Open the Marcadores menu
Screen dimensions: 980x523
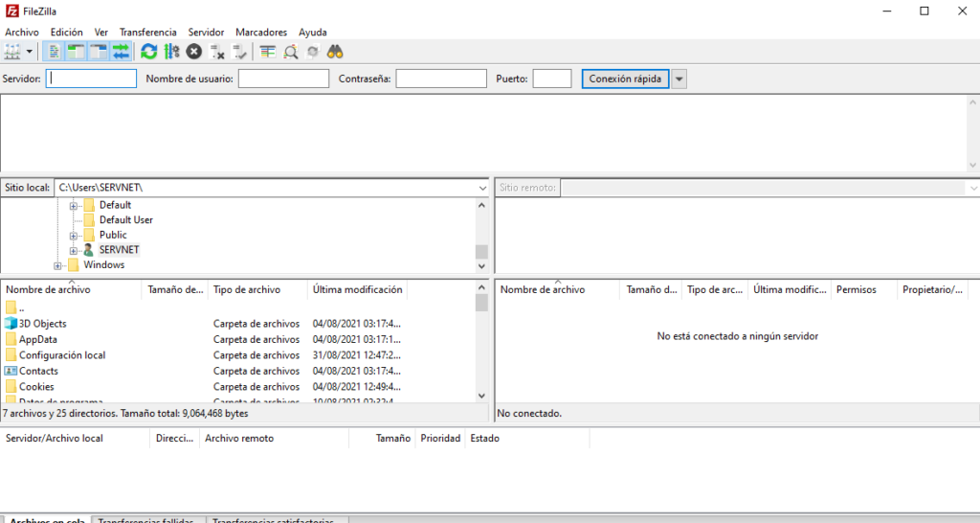[x=261, y=32]
